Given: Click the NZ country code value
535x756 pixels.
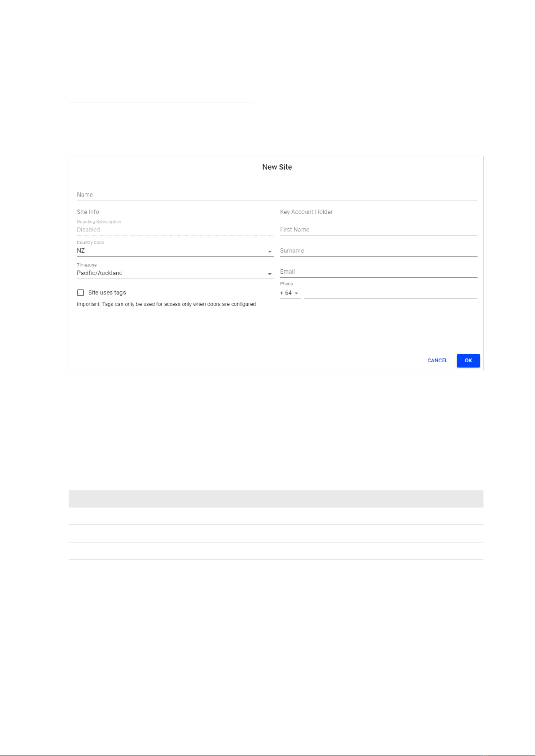Looking at the screenshot, I should (81, 251).
